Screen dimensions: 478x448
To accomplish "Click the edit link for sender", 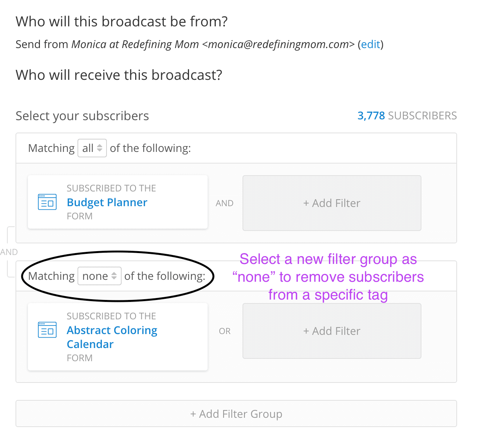I will [371, 44].
